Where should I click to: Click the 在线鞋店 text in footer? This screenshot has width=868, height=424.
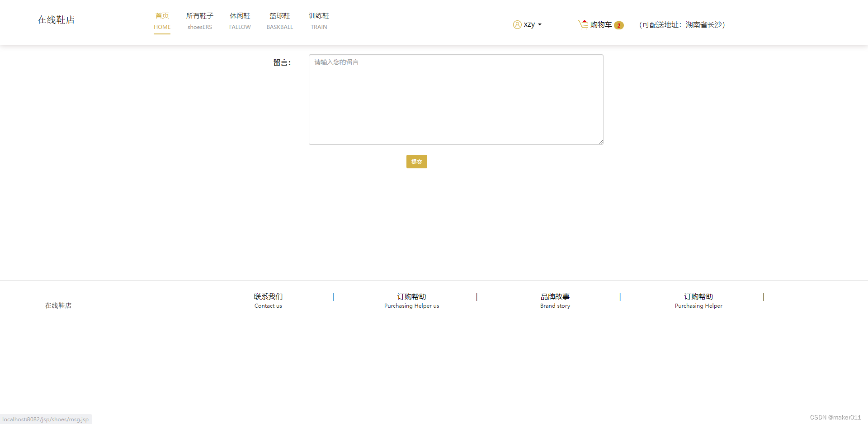tap(58, 305)
